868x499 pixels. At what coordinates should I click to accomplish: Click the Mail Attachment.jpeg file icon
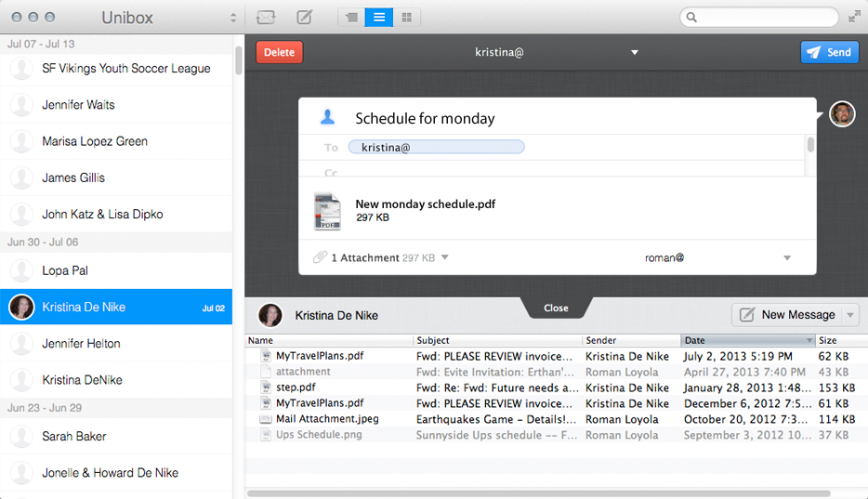pos(266,419)
